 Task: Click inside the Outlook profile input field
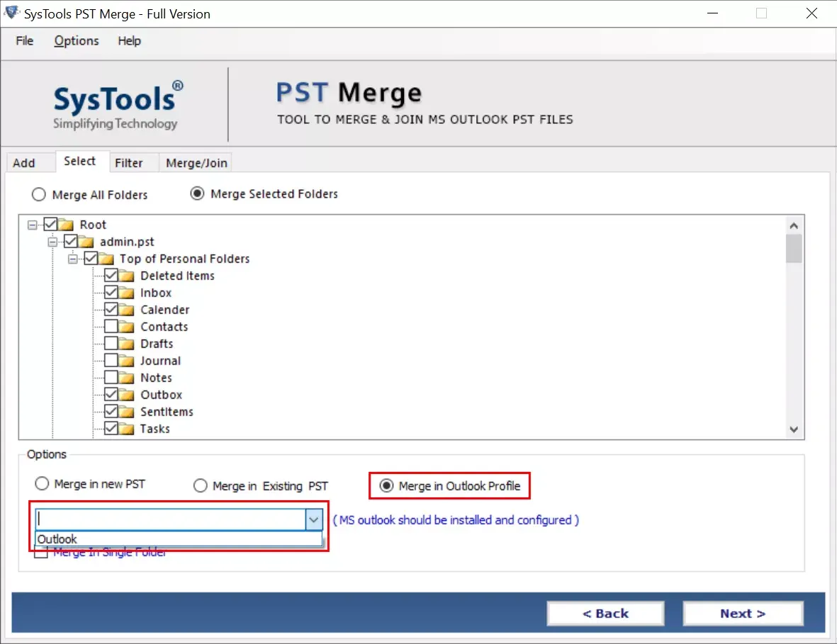point(171,519)
